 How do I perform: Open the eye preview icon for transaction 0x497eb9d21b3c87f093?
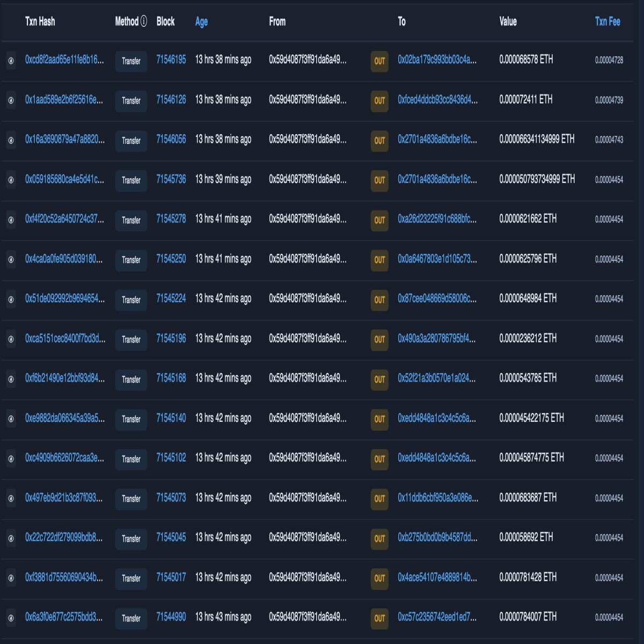pyautogui.click(x=11, y=498)
